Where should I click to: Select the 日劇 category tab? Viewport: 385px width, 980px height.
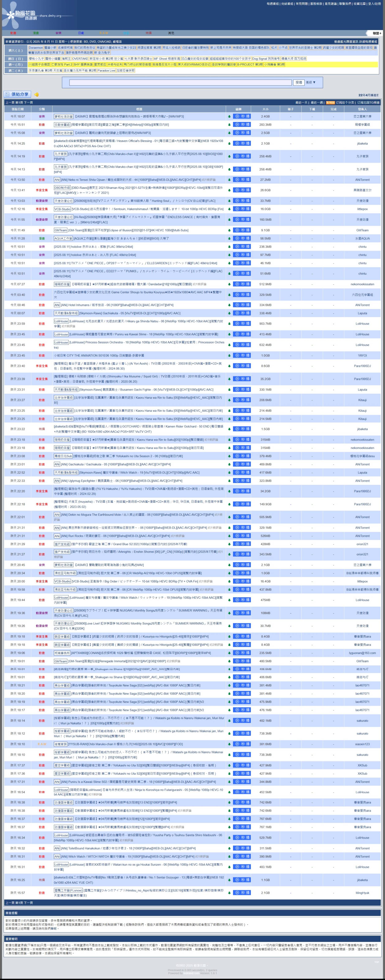tap(81, 33)
